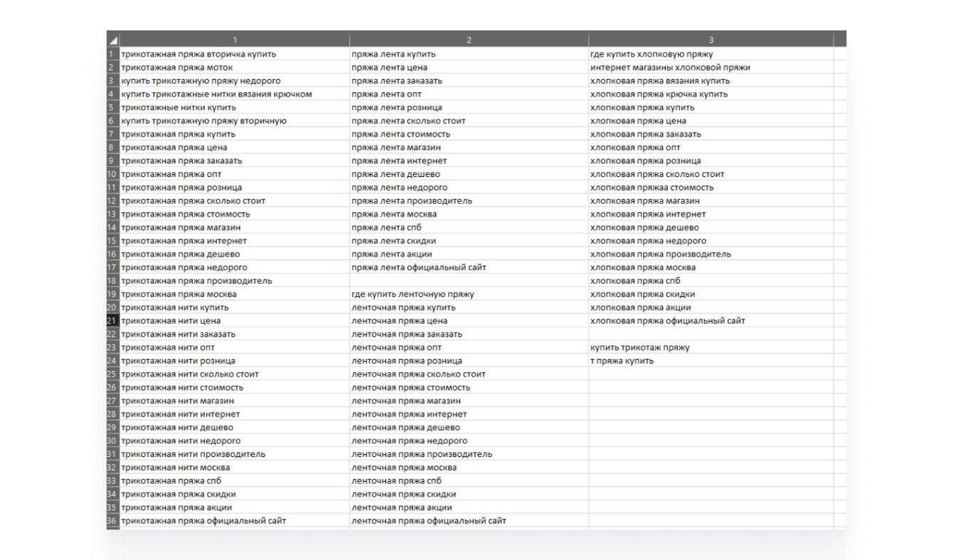This screenshot has width=953, height=560.
Task: Click cell 'ленточная пряжа заказать'
Action: pos(469,334)
